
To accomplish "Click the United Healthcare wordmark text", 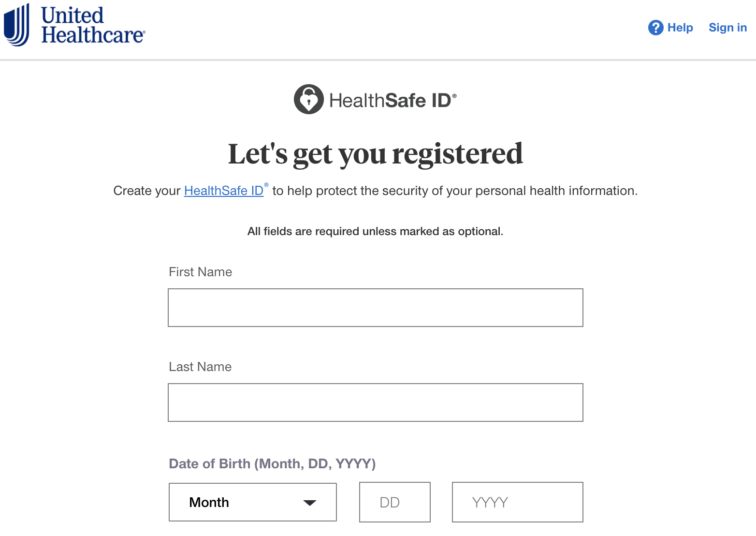I will coord(93,25).
